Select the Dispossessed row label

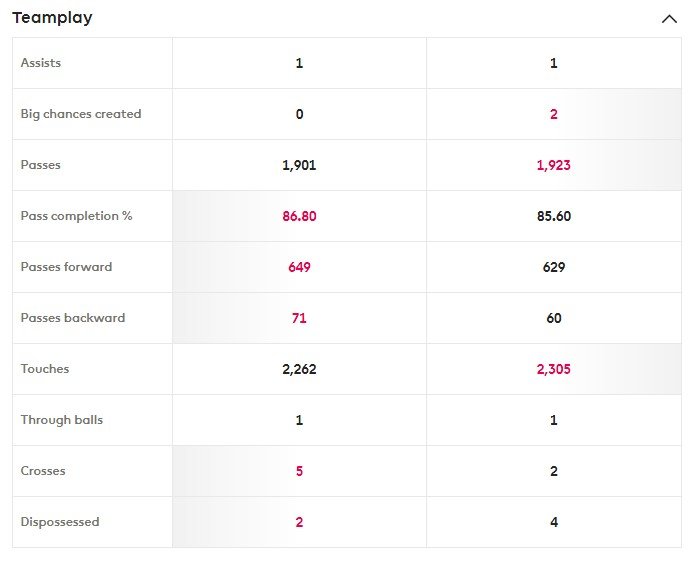point(60,522)
